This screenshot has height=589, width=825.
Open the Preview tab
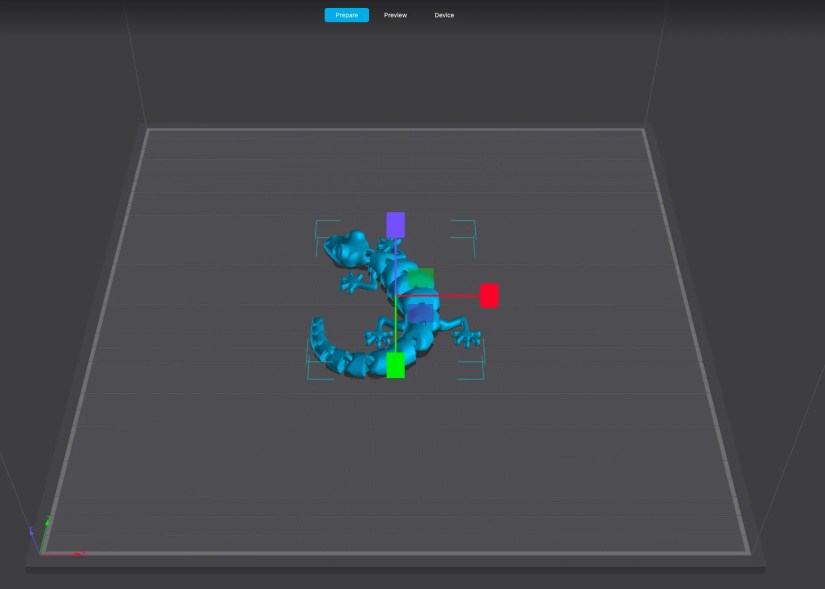[395, 15]
